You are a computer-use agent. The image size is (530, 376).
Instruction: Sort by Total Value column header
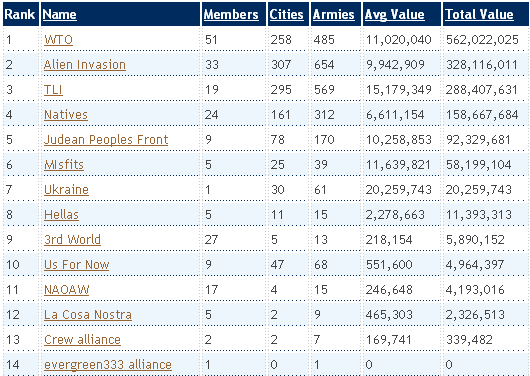click(x=479, y=15)
